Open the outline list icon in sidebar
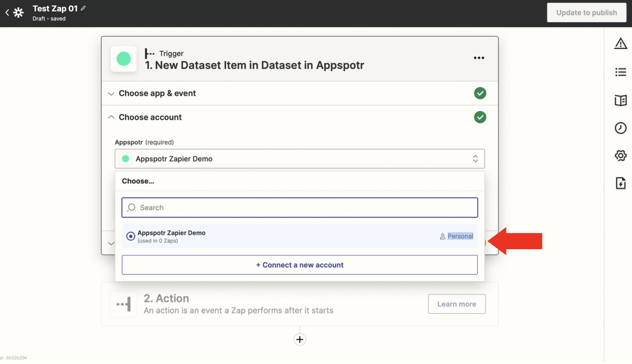Screen dimensions: 632x364 click(620, 72)
